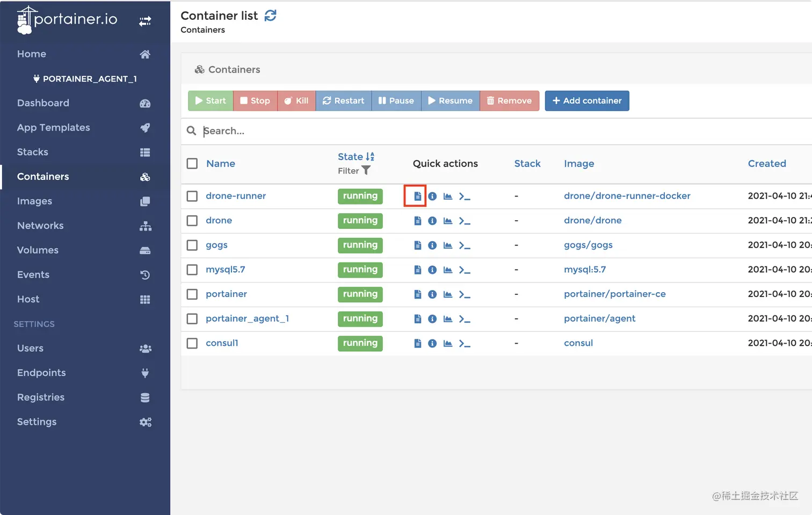
Task: Check the portainer row checkbox
Action: click(192, 294)
